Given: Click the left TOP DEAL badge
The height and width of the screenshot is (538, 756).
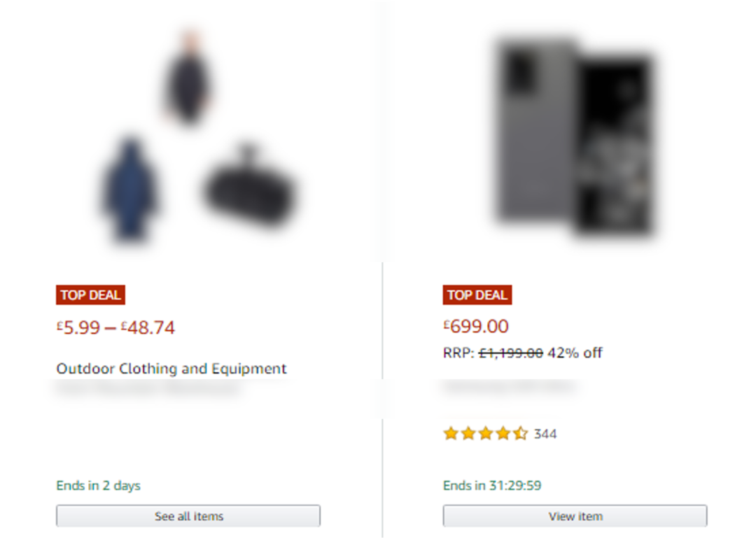Looking at the screenshot, I should tap(91, 295).
